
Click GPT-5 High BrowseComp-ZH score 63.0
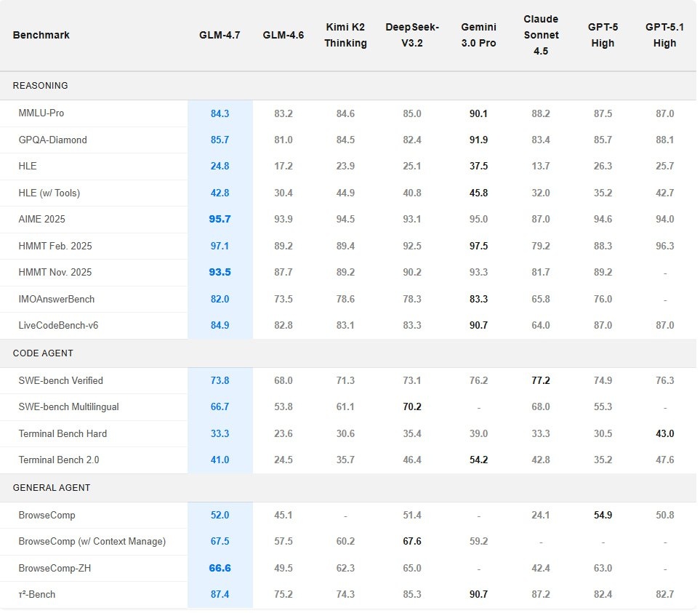coord(603,568)
